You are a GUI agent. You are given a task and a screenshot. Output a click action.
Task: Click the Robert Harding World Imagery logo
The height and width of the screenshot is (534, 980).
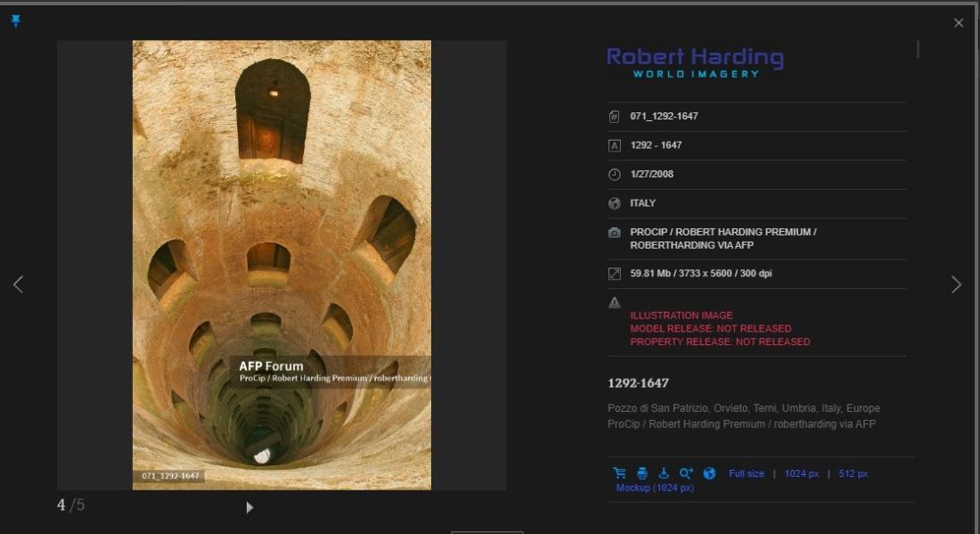coord(695,62)
